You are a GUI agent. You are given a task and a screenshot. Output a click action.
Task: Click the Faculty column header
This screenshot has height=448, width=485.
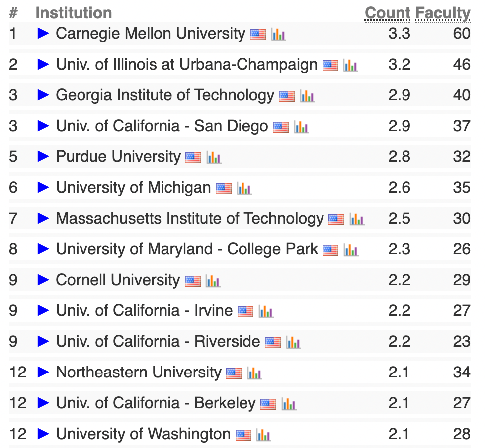443,13
